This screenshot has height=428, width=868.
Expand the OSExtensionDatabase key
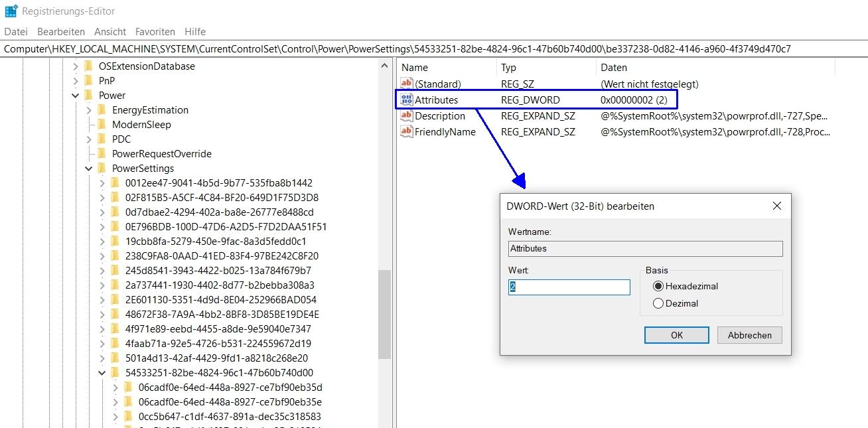point(76,66)
